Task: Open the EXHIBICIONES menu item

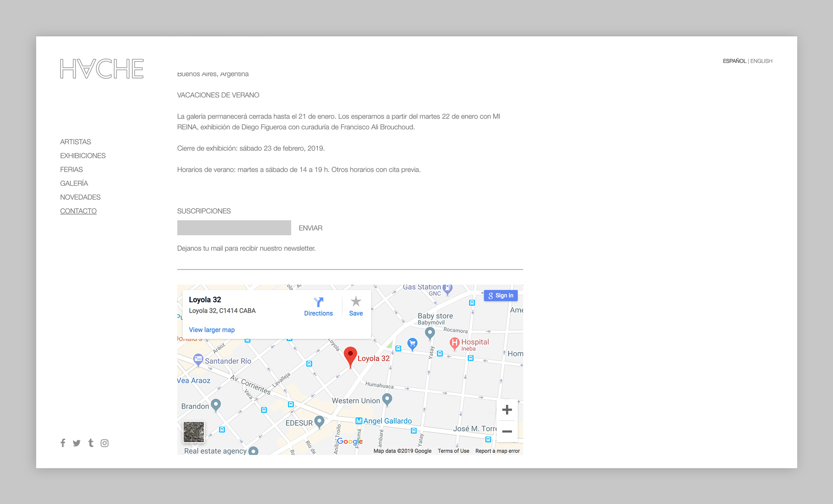Action: (x=83, y=156)
